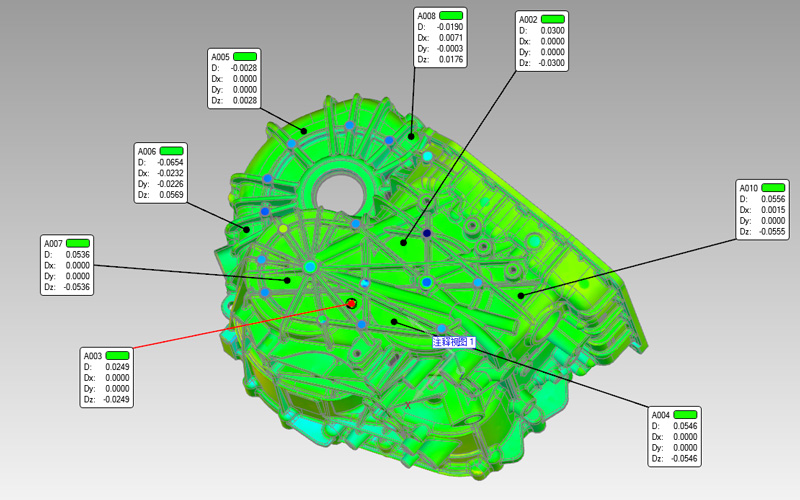
Task: Select the Dx value -0.0232 in A006
Action: point(167,173)
